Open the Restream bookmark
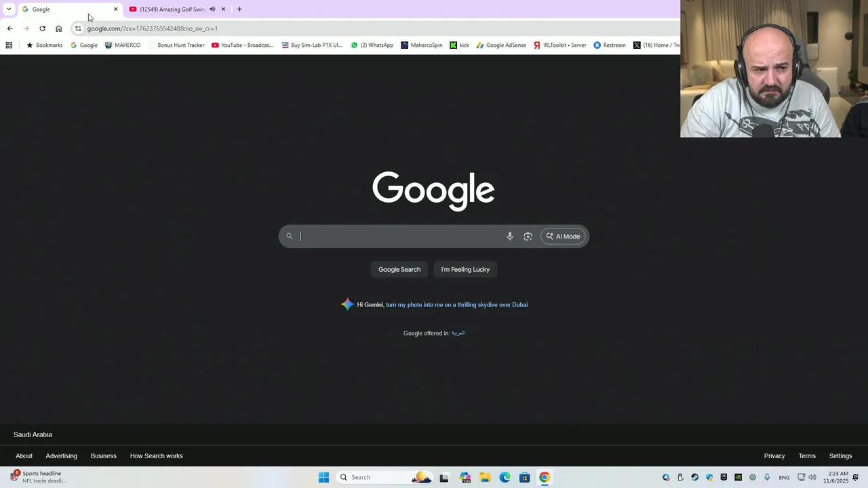Image resolution: width=868 pixels, height=488 pixels. click(x=610, y=45)
